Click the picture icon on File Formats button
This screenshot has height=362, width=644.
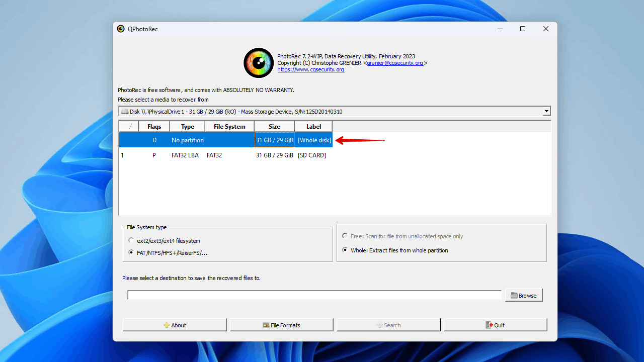pyautogui.click(x=266, y=325)
